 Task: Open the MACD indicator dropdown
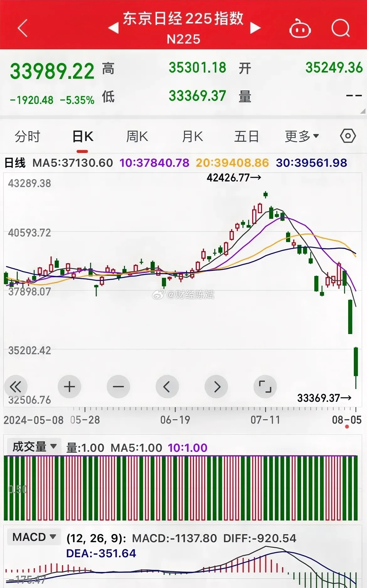point(34,537)
